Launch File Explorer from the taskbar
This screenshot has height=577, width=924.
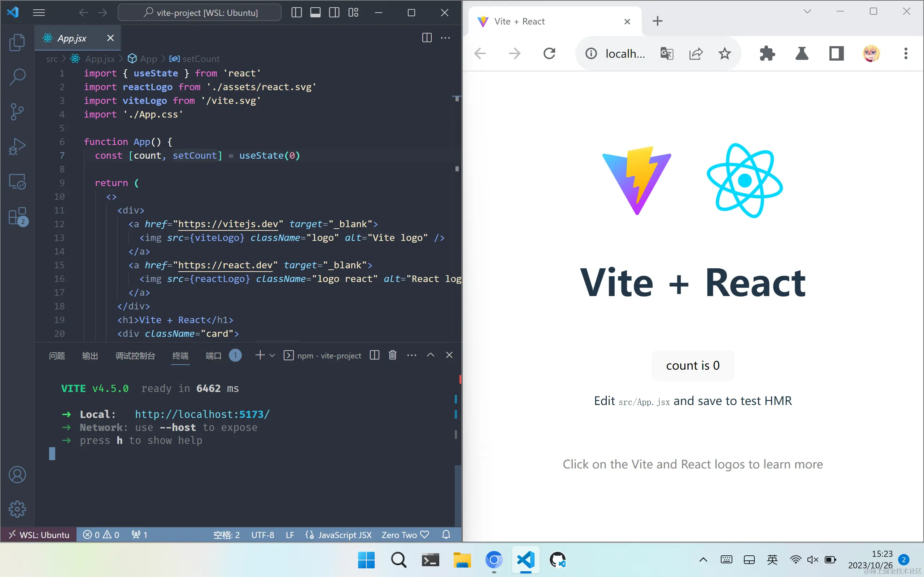(x=462, y=560)
